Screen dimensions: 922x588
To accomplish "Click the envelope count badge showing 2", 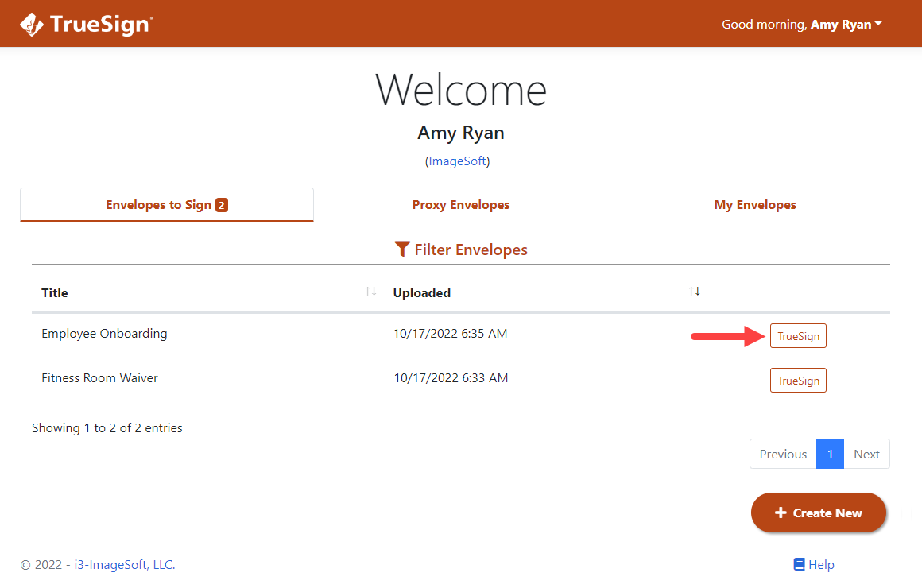I will pyautogui.click(x=220, y=204).
